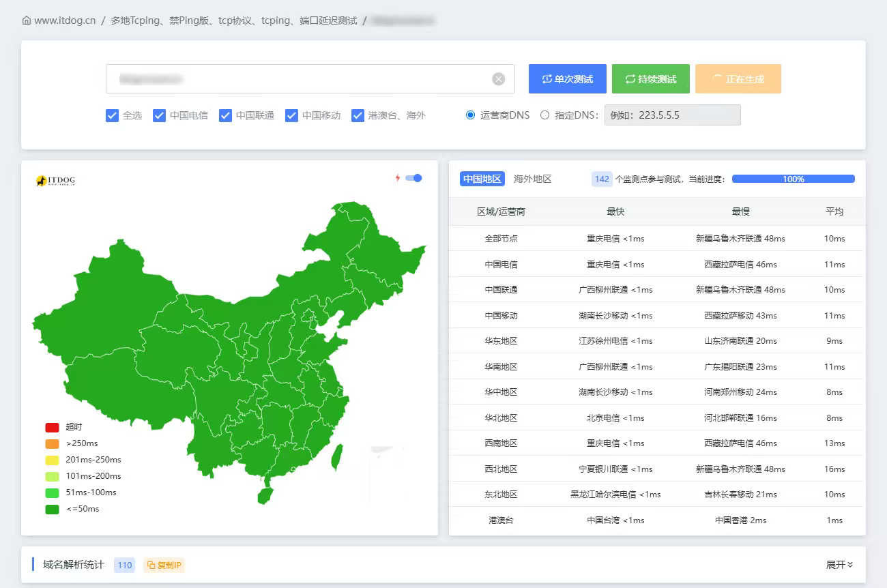Click the 100% progress bar

coord(794,179)
